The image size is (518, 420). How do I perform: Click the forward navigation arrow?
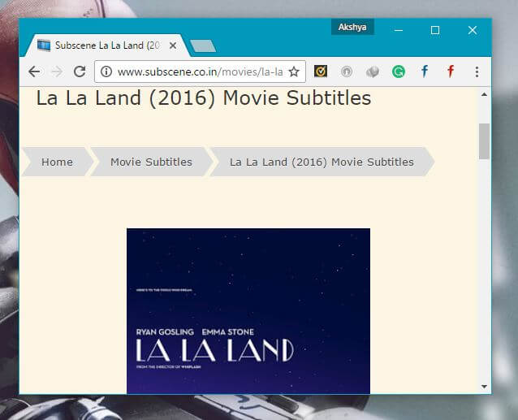coord(57,71)
